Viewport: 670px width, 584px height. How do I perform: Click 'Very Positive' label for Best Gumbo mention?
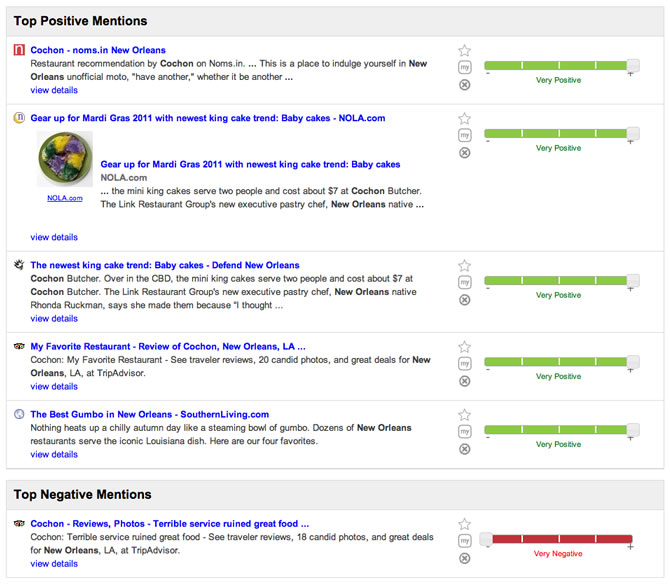(558, 444)
